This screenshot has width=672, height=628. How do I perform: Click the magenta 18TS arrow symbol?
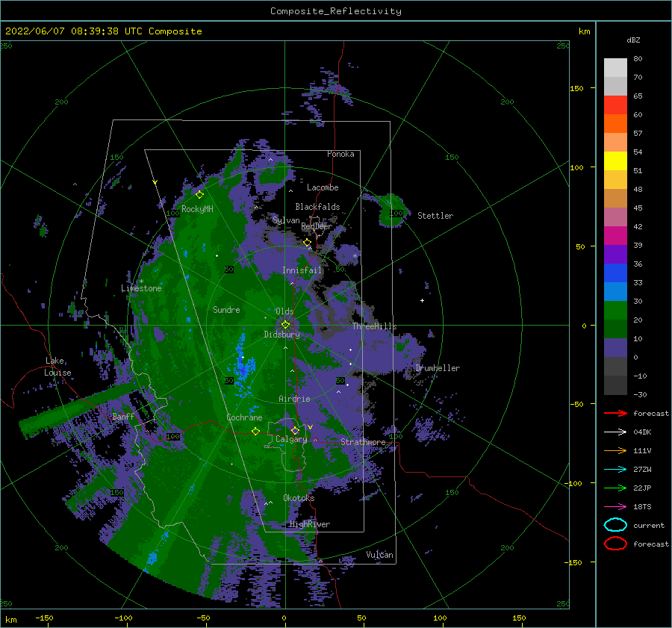tap(615, 507)
